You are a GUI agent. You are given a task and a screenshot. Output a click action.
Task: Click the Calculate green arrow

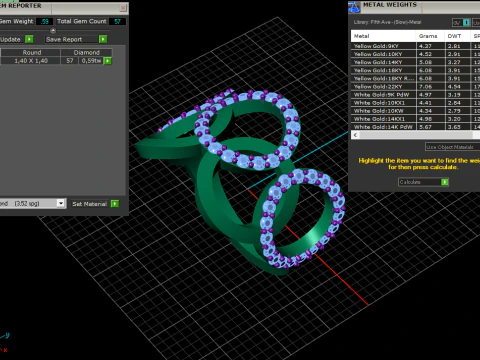point(445,182)
